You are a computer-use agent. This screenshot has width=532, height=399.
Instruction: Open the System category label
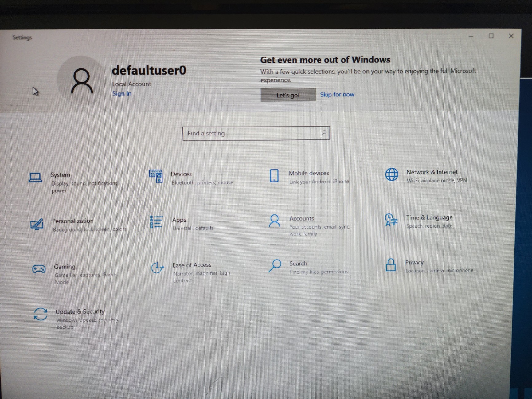click(60, 175)
